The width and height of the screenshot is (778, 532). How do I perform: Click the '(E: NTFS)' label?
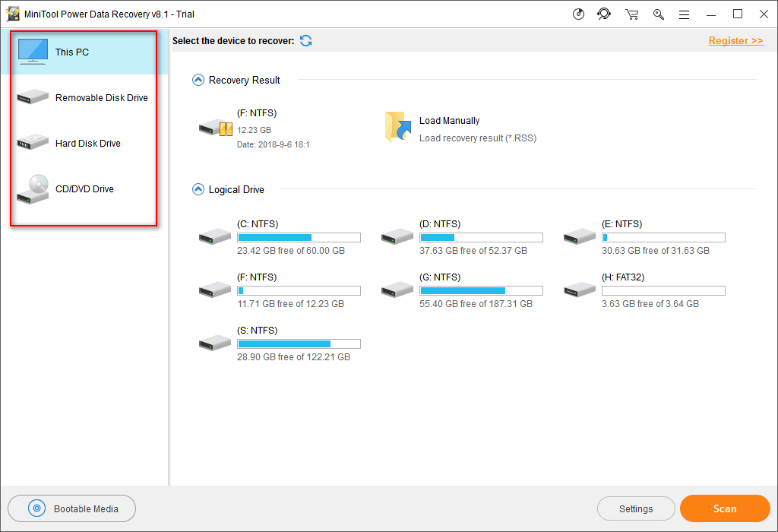coord(621,223)
